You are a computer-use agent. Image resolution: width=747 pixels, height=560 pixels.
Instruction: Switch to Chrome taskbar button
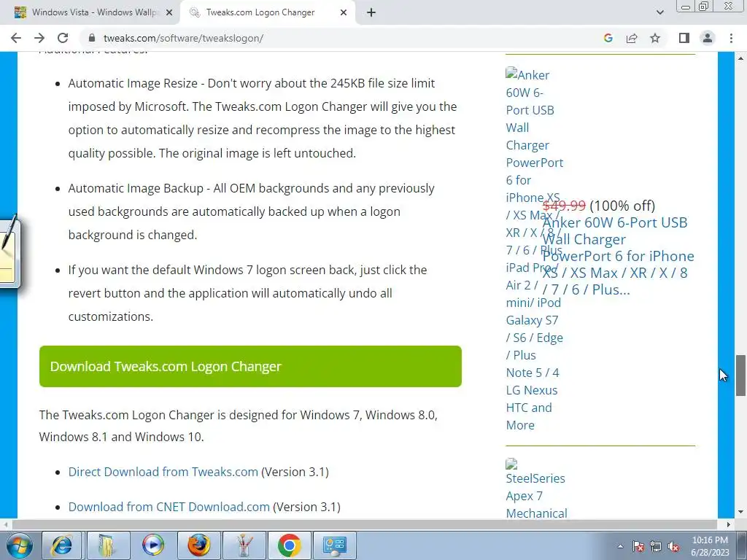coord(289,545)
